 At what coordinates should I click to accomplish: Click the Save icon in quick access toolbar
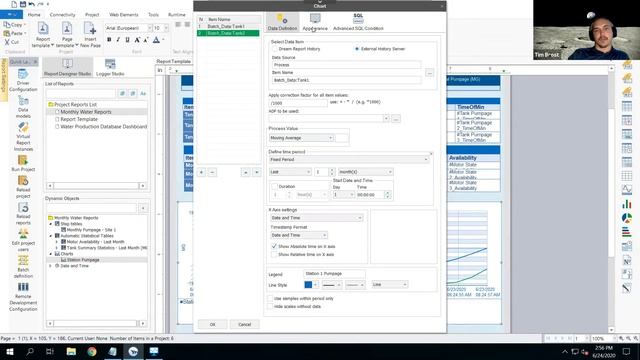[x=23, y=4]
